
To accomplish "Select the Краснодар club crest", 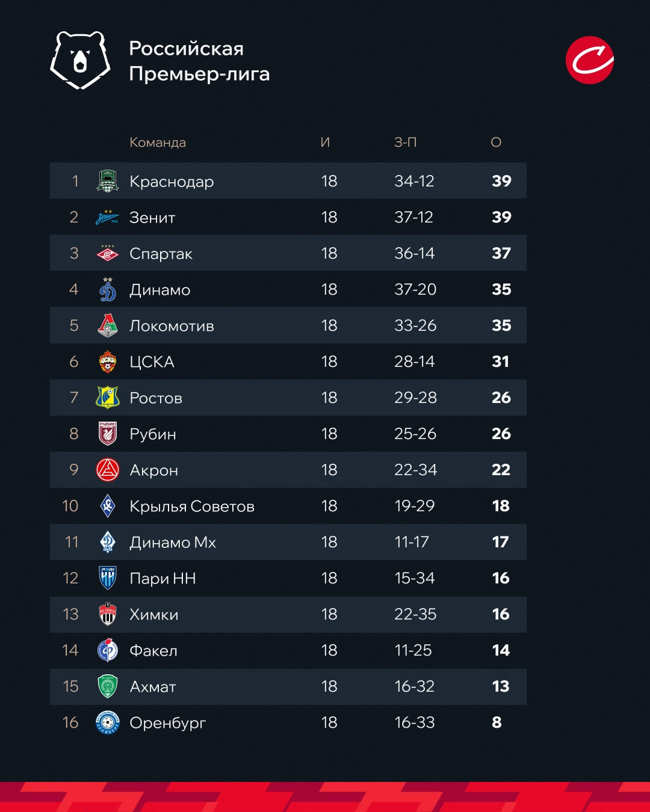I will [108, 181].
